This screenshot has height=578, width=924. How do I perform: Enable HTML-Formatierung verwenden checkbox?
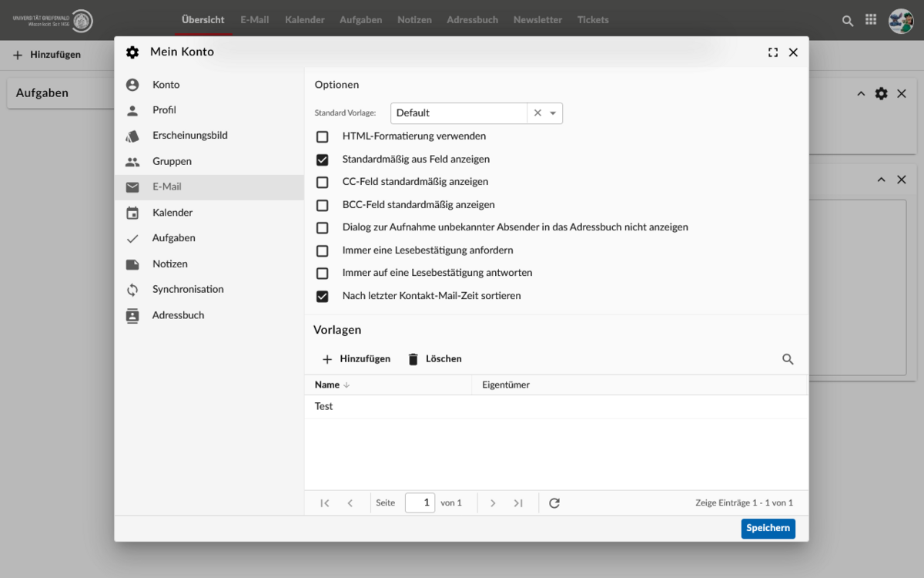(323, 136)
